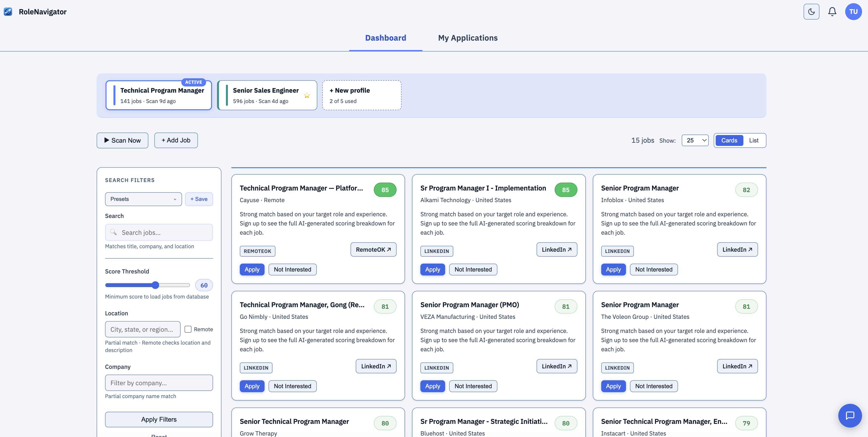The width and height of the screenshot is (868, 437).
Task: Open notifications bell
Action: (832, 12)
